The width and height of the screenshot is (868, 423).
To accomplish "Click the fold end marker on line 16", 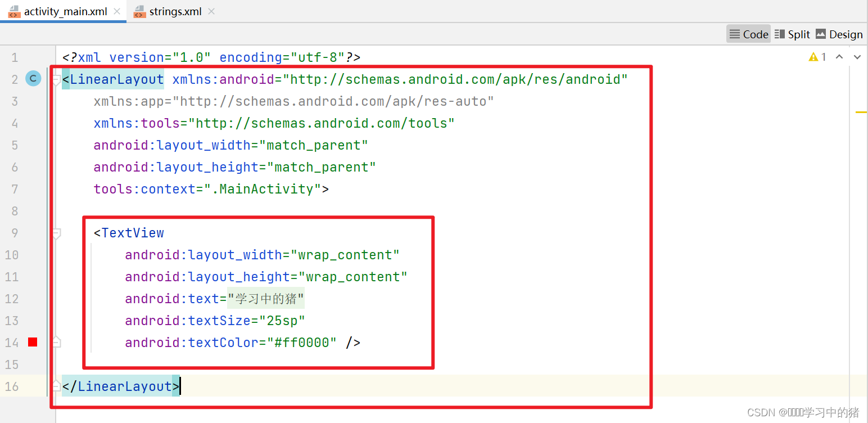I will [56, 385].
